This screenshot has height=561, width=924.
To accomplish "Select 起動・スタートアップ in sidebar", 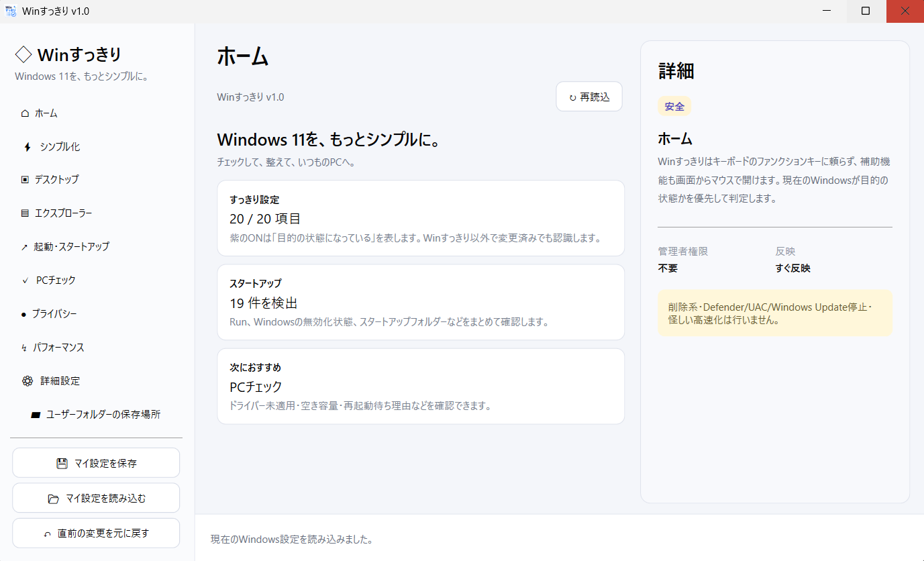I will pos(97,247).
